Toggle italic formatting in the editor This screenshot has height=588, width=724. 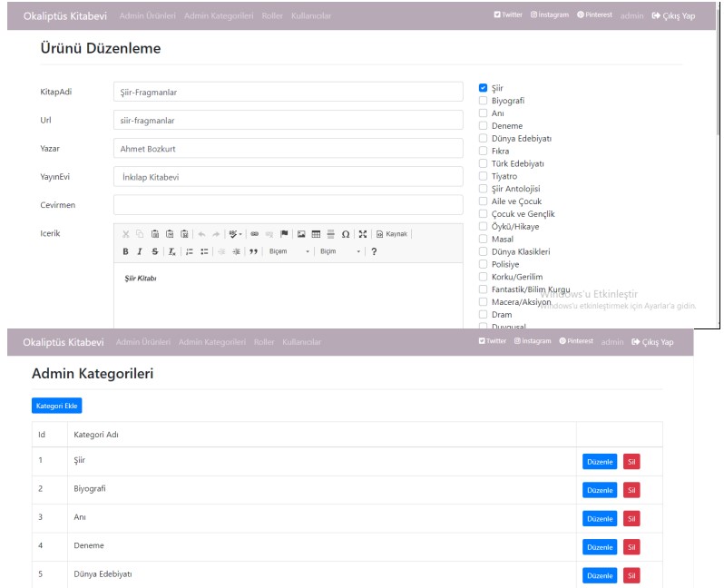click(140, 251)
